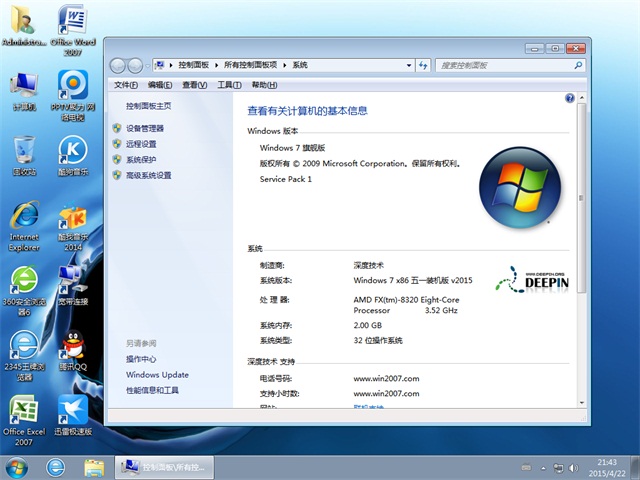Open the file explorer taskbar icon
Screen dimensions: 640x480
94,468
